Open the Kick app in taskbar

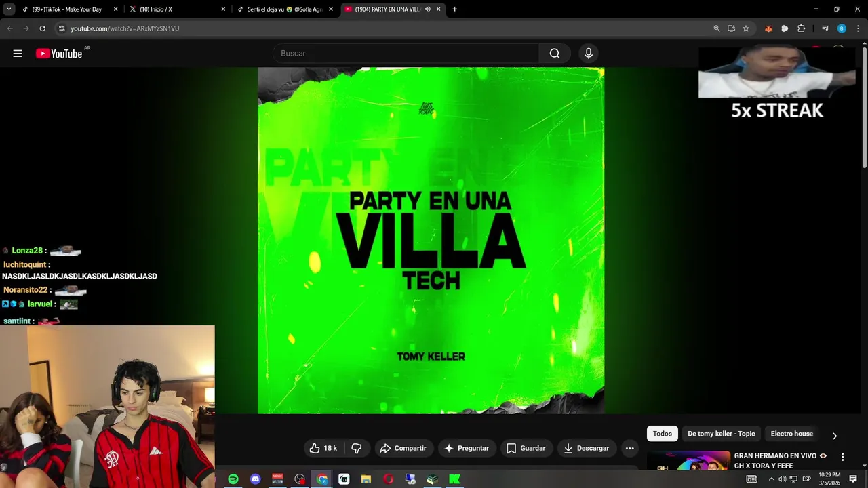[x=454, y=479]
